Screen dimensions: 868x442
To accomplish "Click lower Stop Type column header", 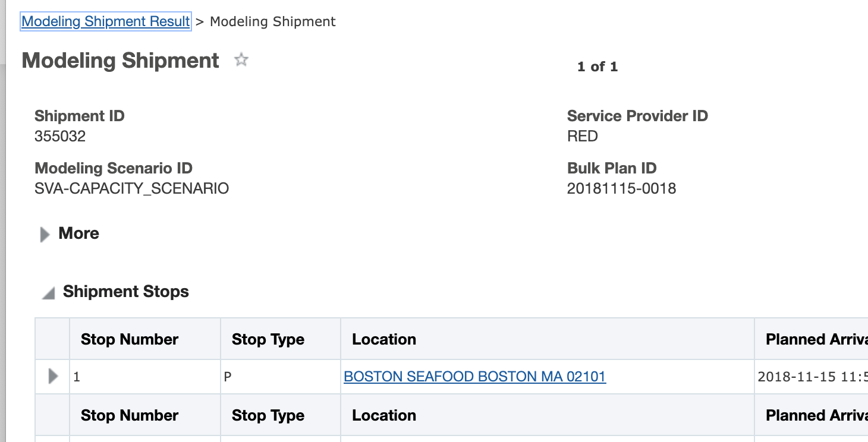I will (x=268, y=415).
